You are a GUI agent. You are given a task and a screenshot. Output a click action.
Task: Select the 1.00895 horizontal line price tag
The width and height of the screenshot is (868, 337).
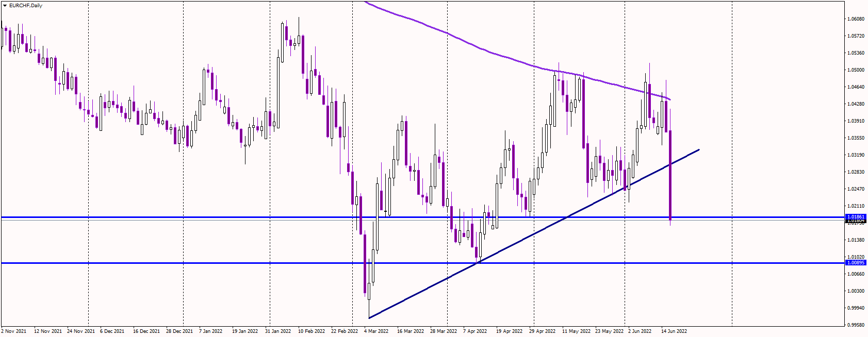click(x=856, y=263)
